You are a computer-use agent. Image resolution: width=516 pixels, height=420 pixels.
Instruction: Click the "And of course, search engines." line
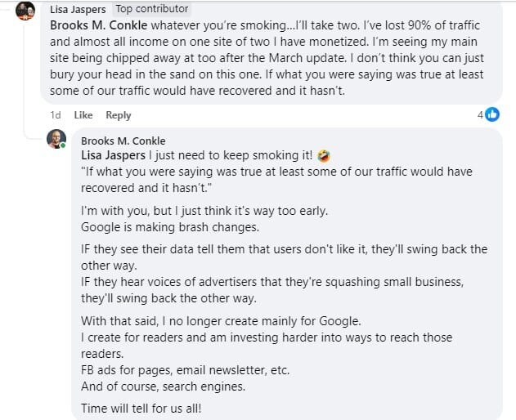pyautogui.click(x=163, y=386)
